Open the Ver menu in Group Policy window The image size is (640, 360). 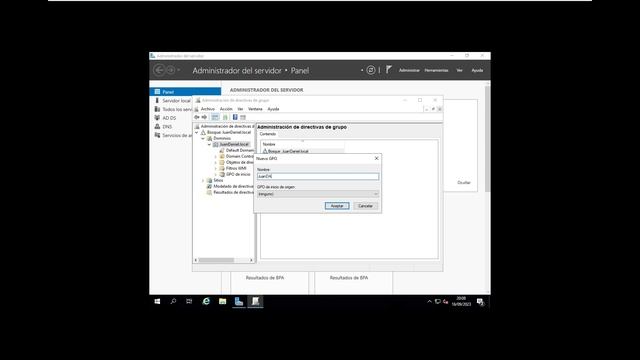click(240, 109)
